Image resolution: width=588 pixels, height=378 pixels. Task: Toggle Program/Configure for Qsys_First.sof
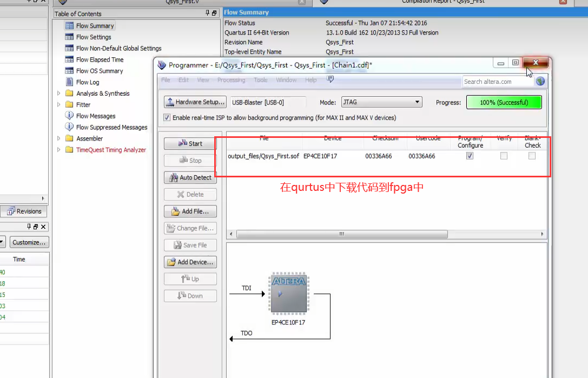click(x=470, y=156)
